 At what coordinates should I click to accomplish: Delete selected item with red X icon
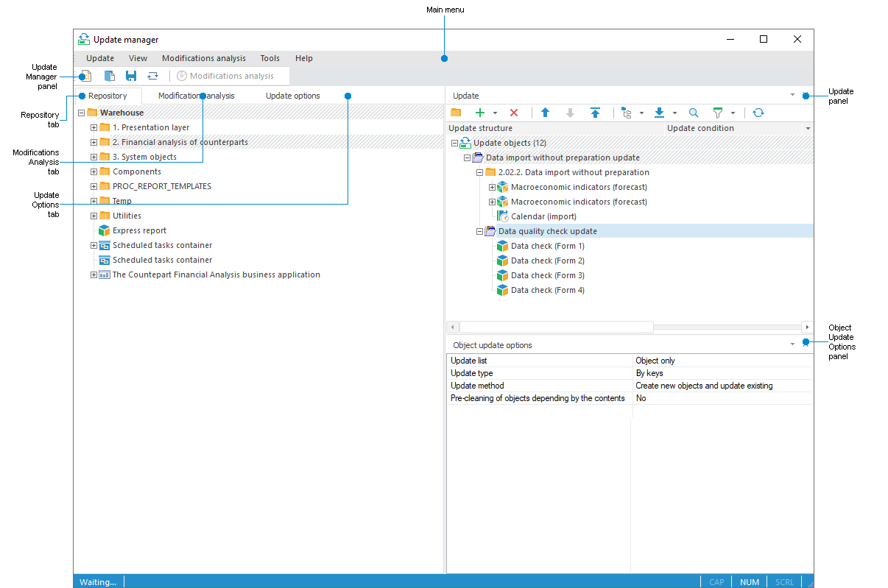point(514,113)
